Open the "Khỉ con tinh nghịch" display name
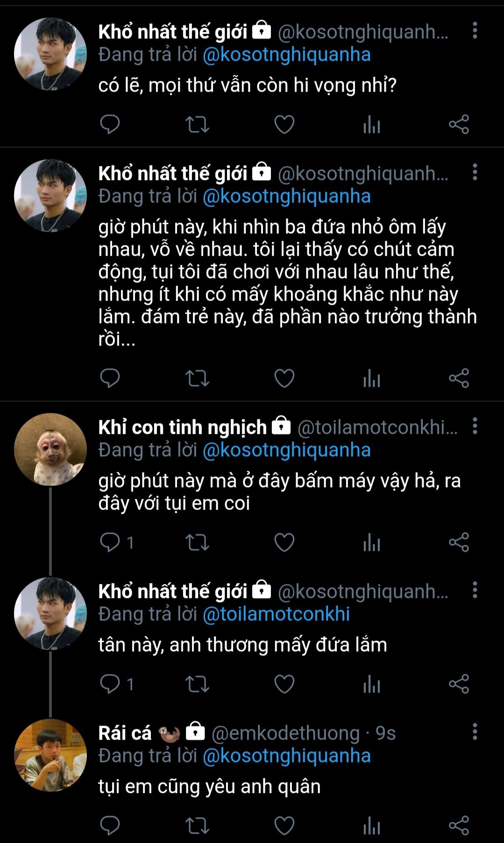This screenshot has height=843, width=504. click(x=182, y=427)
